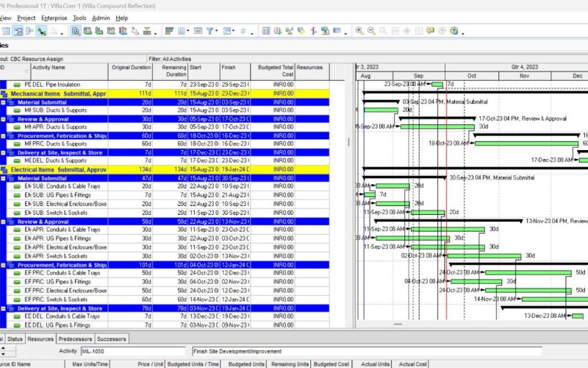
Task: Show the Resource Usage Profile
Action: click(123, 31)
